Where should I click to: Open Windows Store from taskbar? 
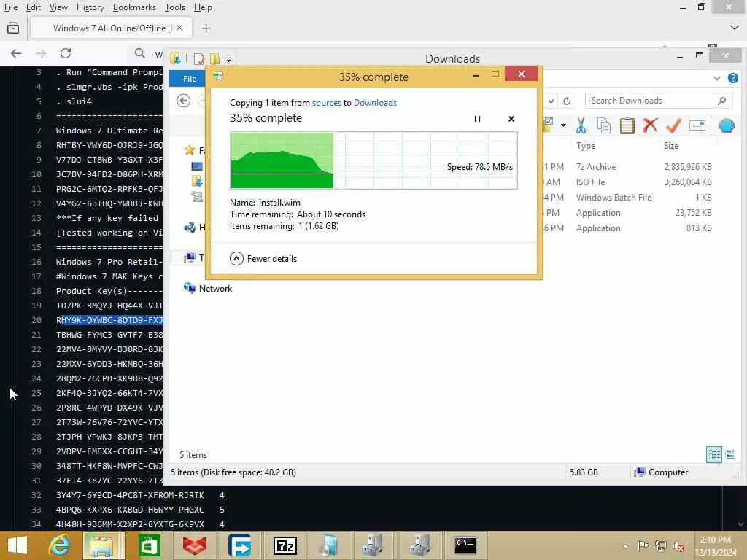pos(149,545)
